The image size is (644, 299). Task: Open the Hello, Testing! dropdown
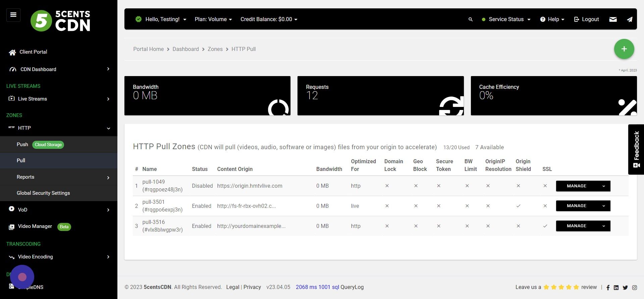coord(166,19)
